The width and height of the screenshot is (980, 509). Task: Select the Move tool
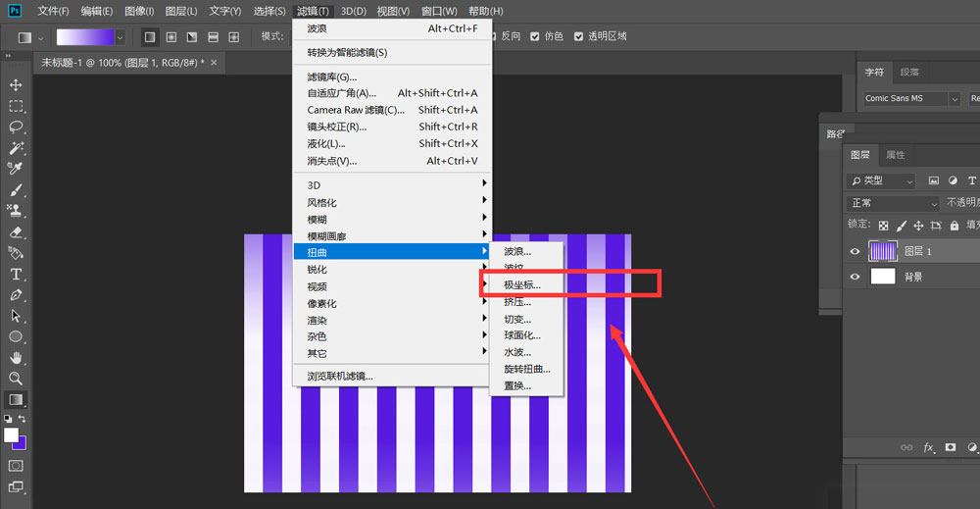point(16,85)
